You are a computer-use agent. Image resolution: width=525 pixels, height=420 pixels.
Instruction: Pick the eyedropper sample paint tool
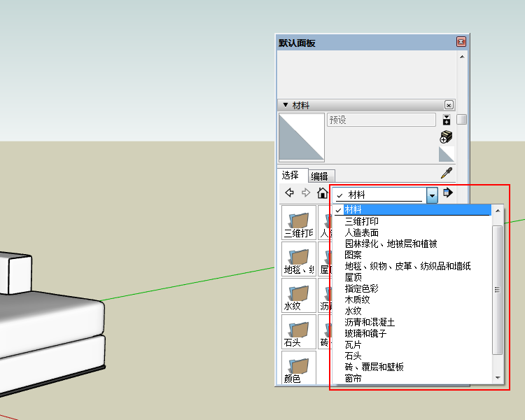(446, 174)
